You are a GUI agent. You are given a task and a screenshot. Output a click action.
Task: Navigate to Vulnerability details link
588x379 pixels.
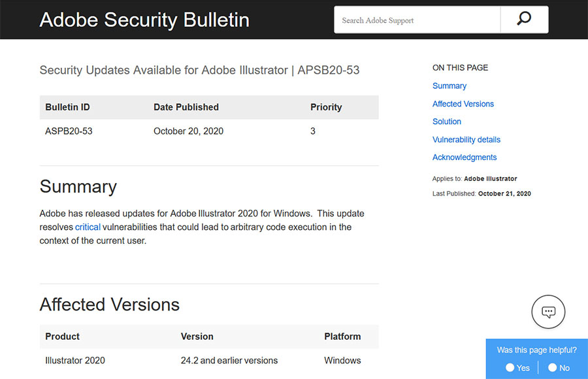pyautogui.click(x=466, y=139)
